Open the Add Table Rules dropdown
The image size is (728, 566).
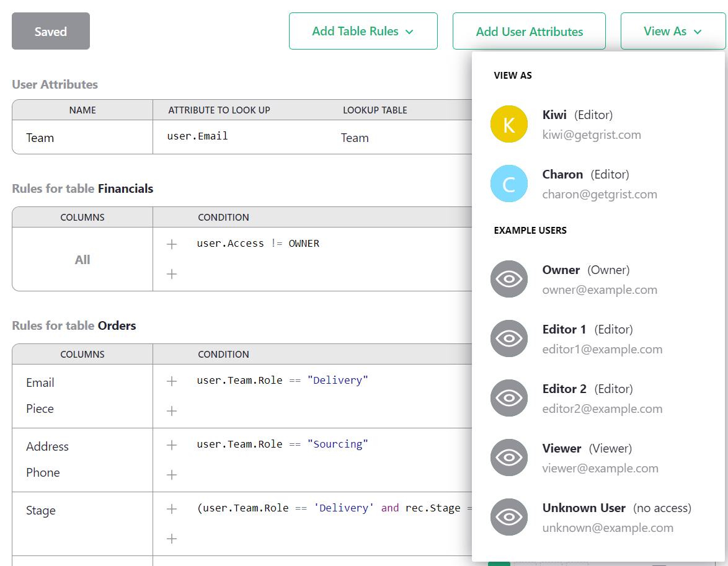363,32
